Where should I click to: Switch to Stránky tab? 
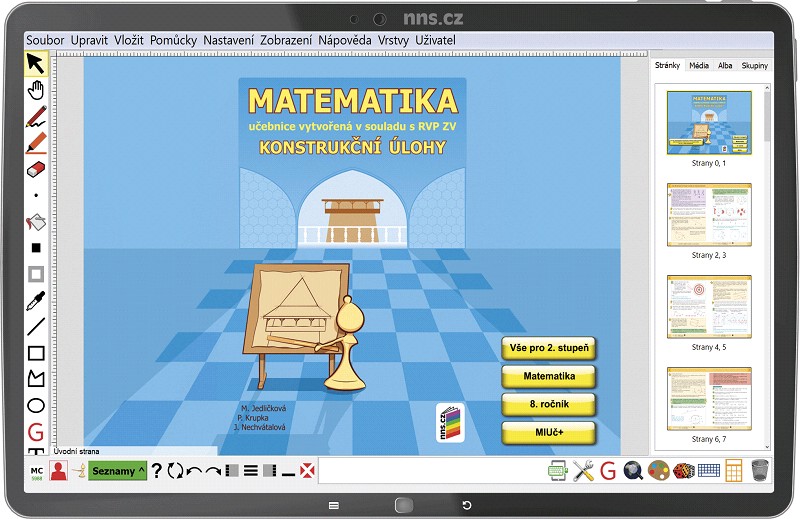(x=667, y=65)
